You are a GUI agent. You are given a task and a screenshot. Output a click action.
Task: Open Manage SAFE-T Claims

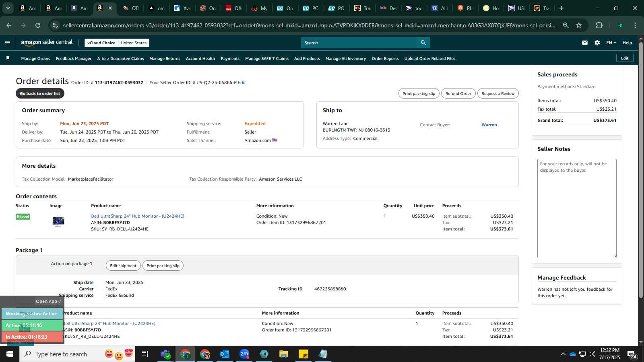tap(267, 58)
